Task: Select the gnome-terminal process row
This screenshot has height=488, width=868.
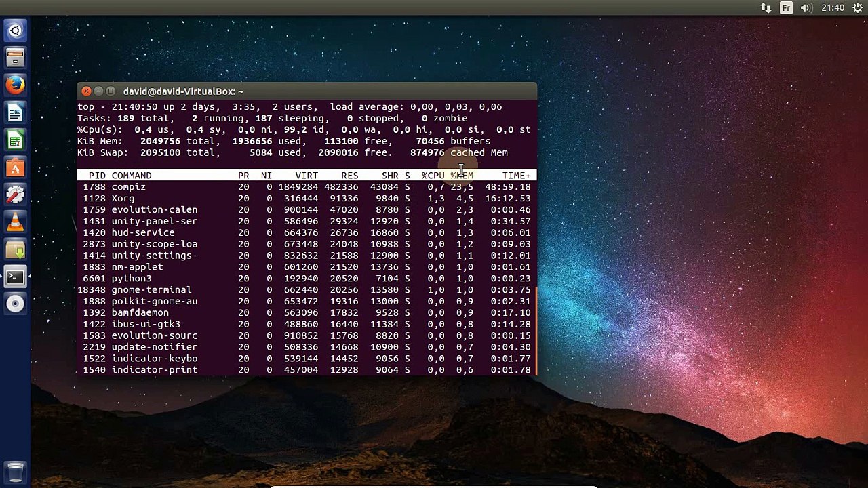Action: coord(307,290)
